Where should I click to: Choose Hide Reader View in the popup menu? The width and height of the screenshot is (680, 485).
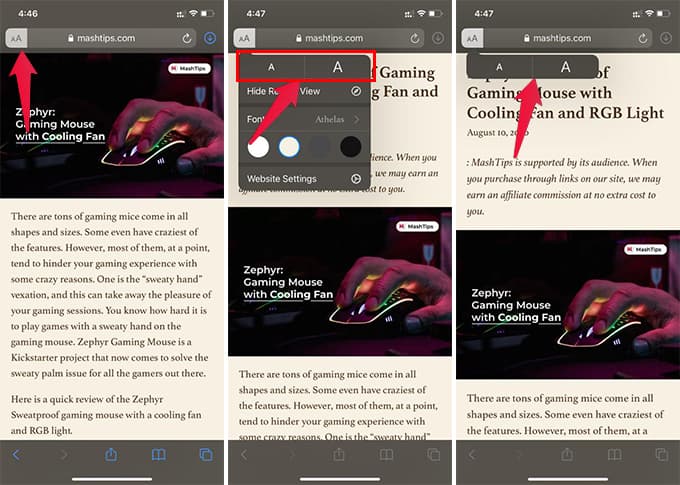click(304, 92)
